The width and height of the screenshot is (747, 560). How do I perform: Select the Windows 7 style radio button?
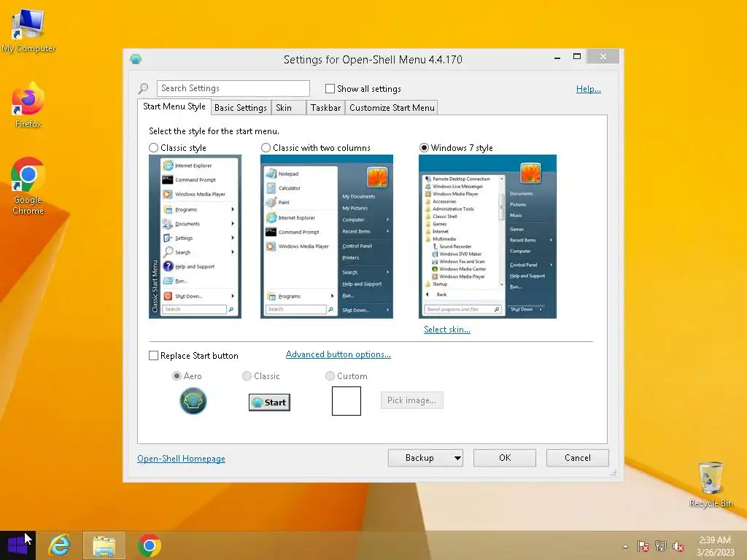424,147
